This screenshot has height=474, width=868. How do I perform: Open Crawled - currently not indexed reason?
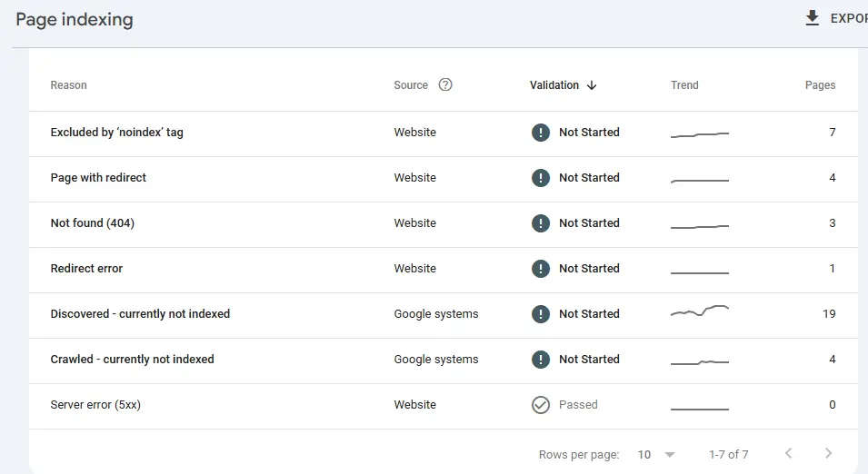point(133,359)
